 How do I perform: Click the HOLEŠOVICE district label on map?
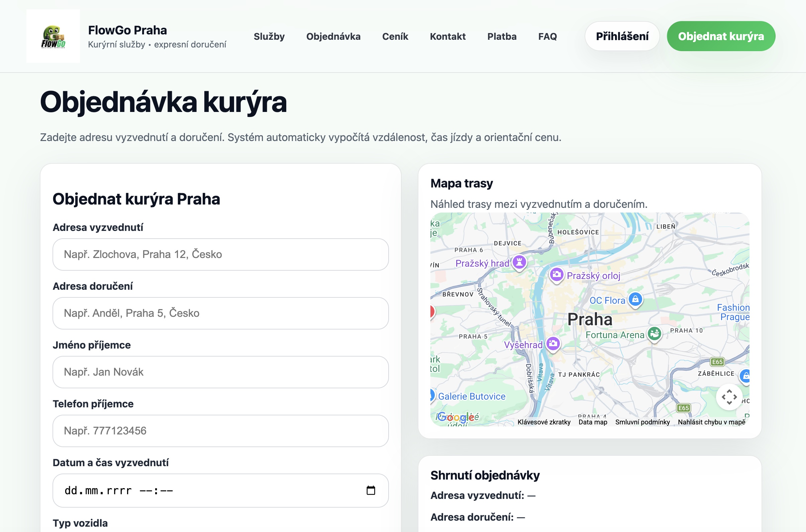[578, 232]
